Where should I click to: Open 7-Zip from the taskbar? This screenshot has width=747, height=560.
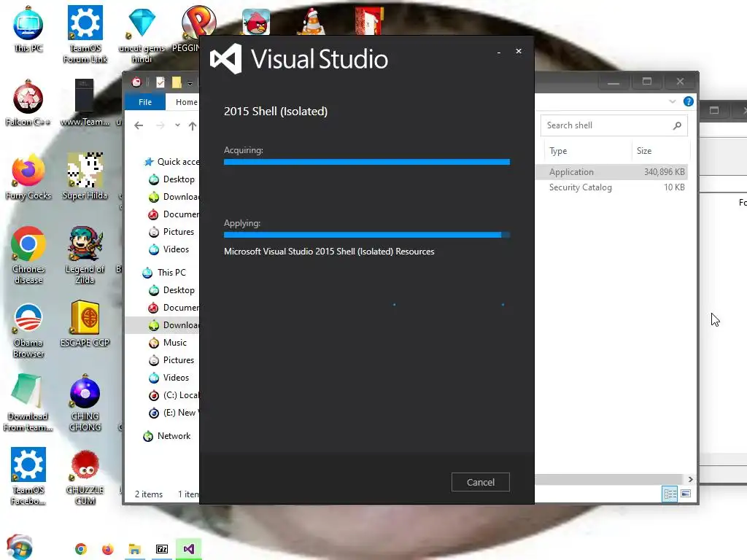162,549
